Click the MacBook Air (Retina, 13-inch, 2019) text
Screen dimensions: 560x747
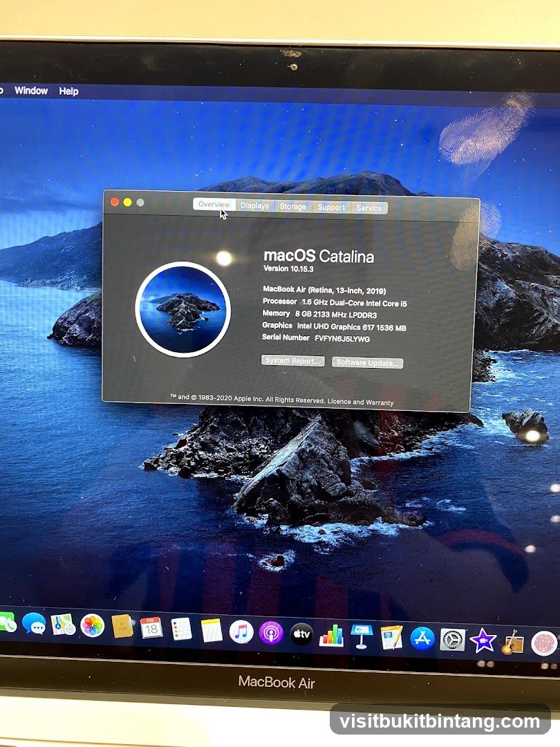(324, 290)
